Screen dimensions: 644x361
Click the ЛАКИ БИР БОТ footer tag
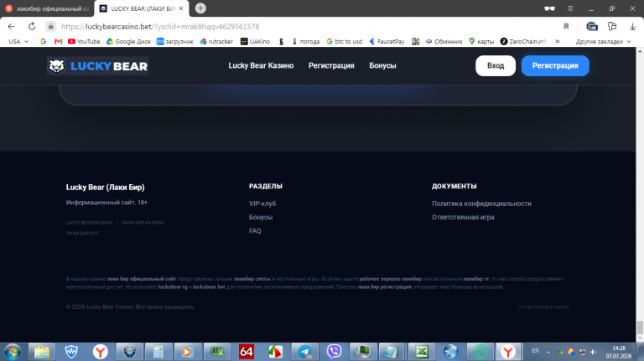[x=82, y=233]
